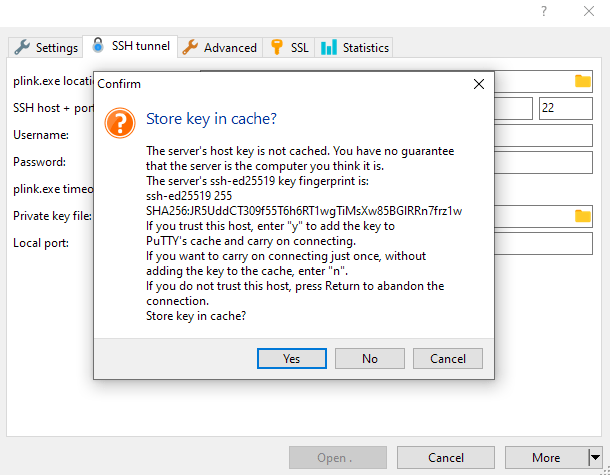Screen dimensions: 610x475
Task: Click the orange question mark icon
Action: 120,123
